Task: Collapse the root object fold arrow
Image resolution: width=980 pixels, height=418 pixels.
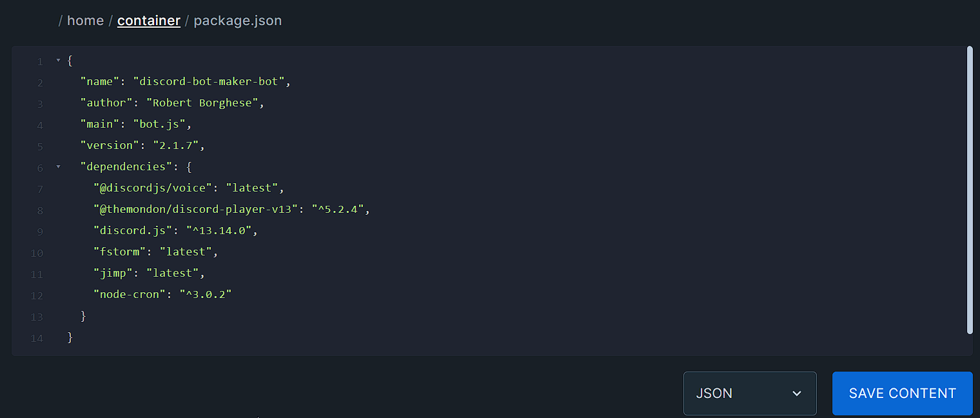Action: (x=58, y=61)
